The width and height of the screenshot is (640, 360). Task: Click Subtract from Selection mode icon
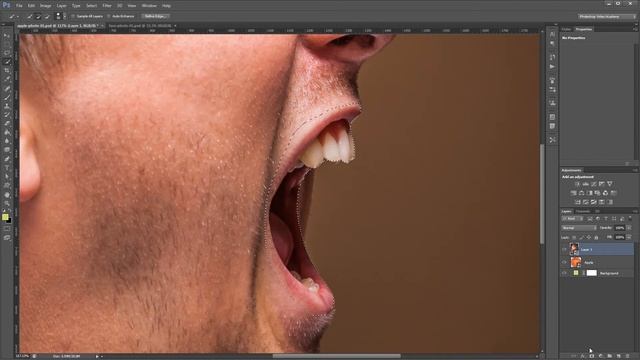click(47, 16)
